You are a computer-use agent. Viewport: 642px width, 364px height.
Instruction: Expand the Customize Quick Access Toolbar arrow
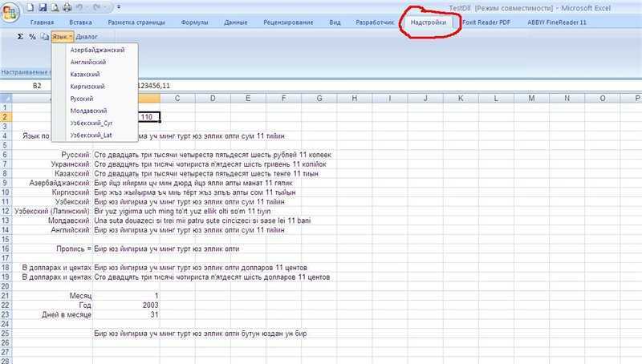pos(118,7)
